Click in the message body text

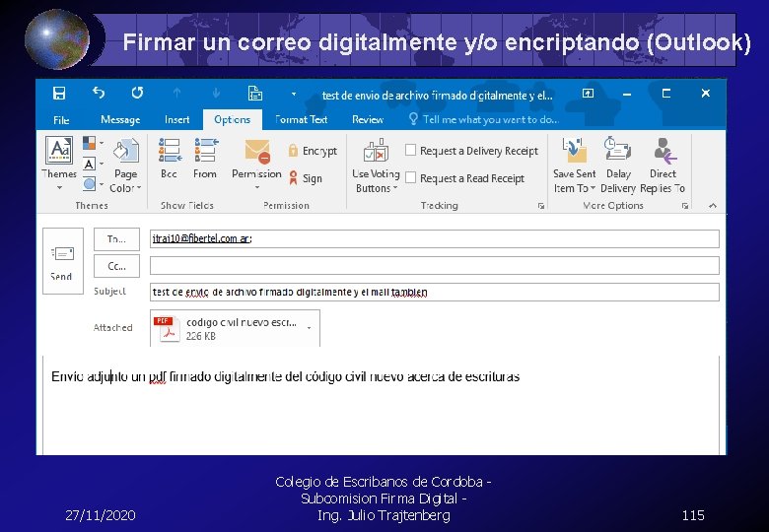pyautogui.click(x=286, y=376)
